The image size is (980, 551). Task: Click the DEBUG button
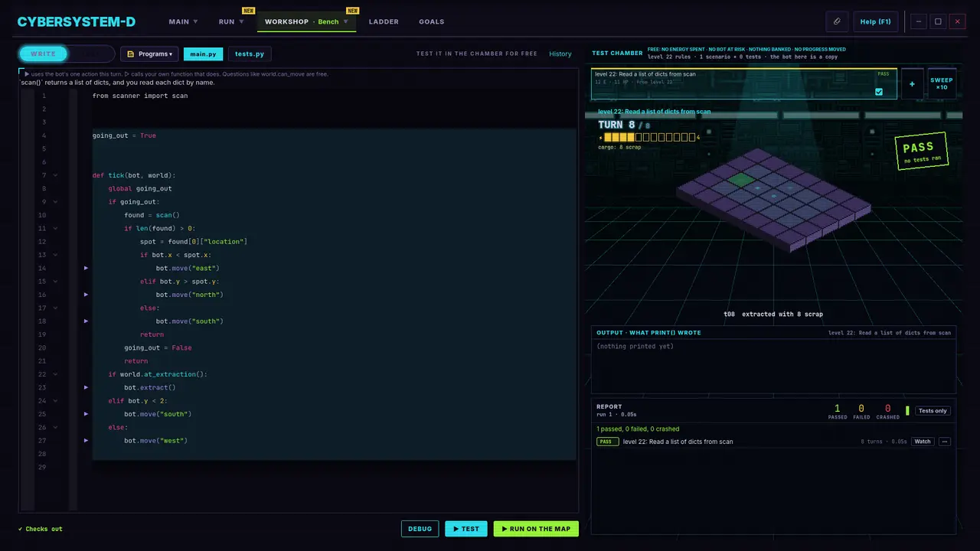[420, 529]
